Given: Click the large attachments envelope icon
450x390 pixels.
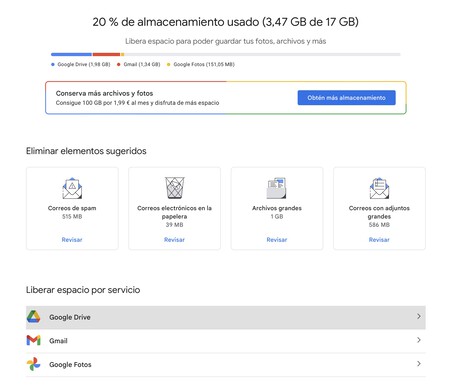Looking at the screenshot, I should [379, 188].
